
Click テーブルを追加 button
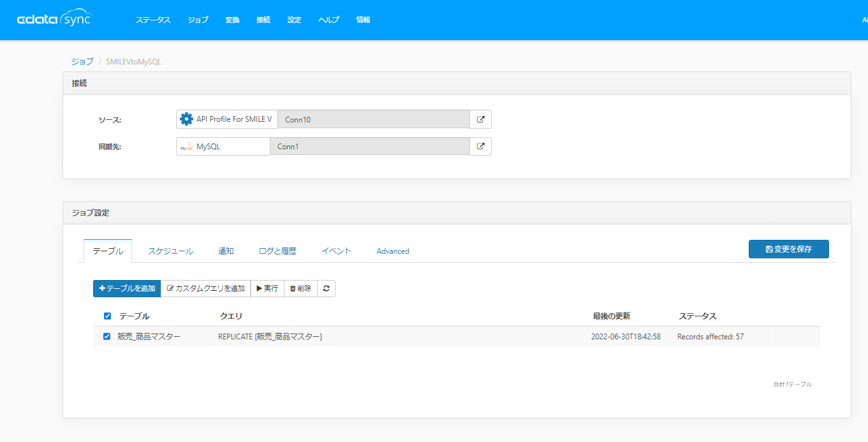127,288
